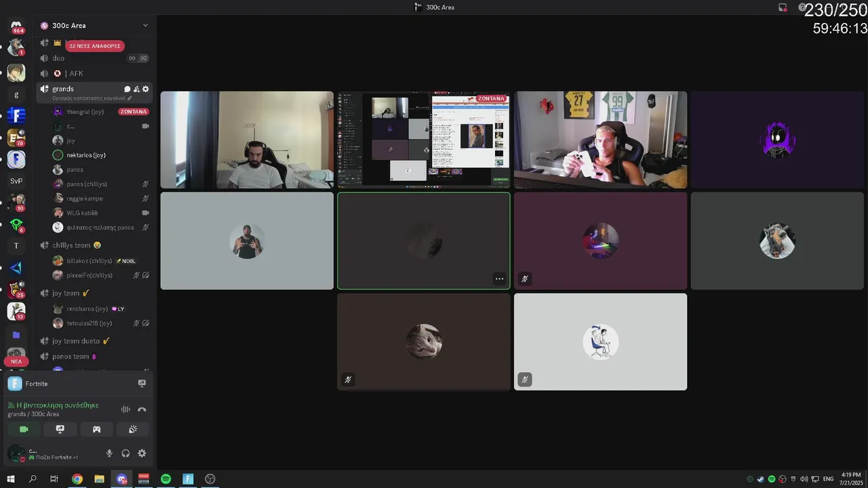
Task: Join the 'panos team' voice channel
Action: (x=94, y=357)
